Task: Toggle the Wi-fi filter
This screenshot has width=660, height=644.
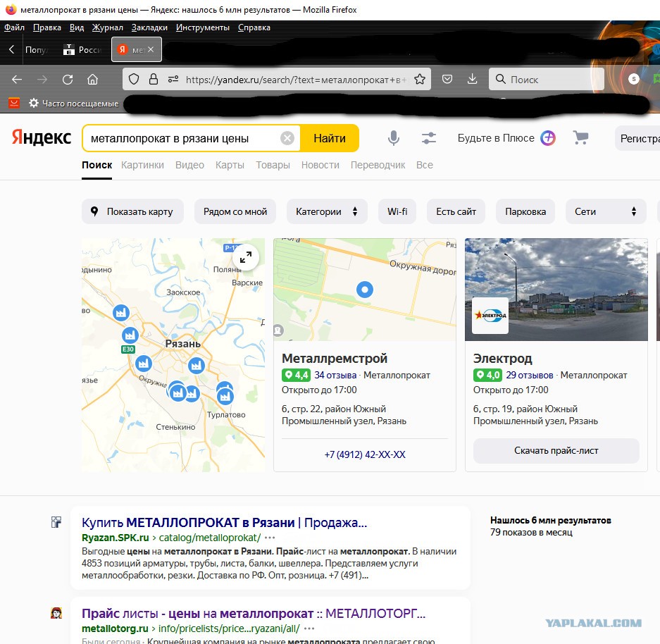Action: (x=397, y=211)
